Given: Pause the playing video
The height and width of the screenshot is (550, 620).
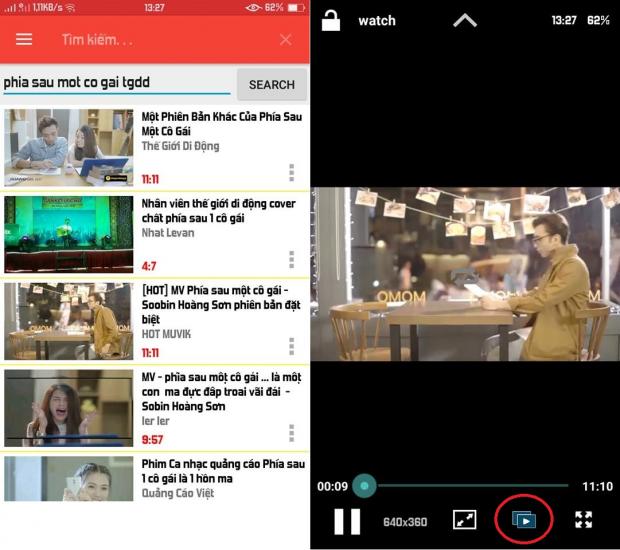Looking at the screenshot, I should click(x=347, y=520).
